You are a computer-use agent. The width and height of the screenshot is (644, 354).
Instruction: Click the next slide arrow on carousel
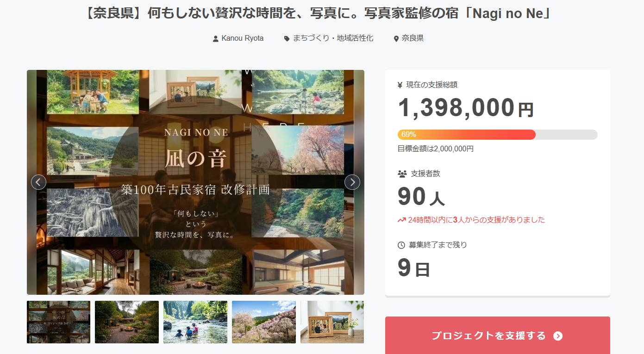click(x=352, y=182)
